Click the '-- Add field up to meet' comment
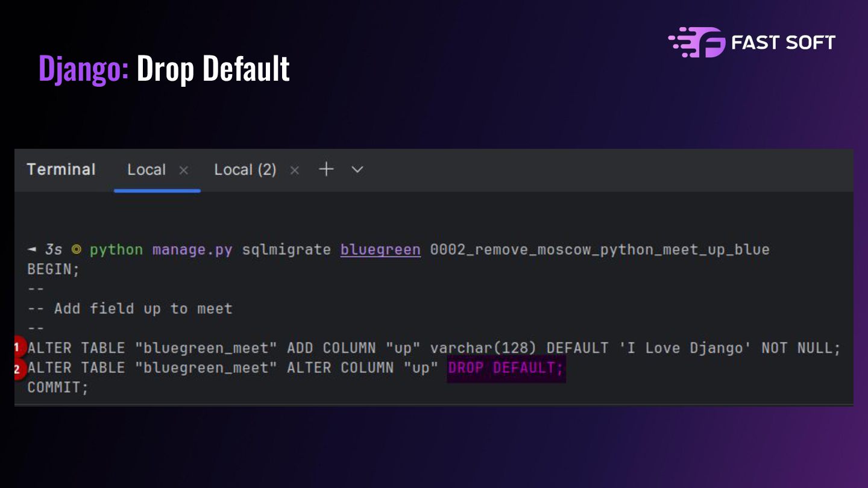 pyautogui.click(x=130, y=308)
